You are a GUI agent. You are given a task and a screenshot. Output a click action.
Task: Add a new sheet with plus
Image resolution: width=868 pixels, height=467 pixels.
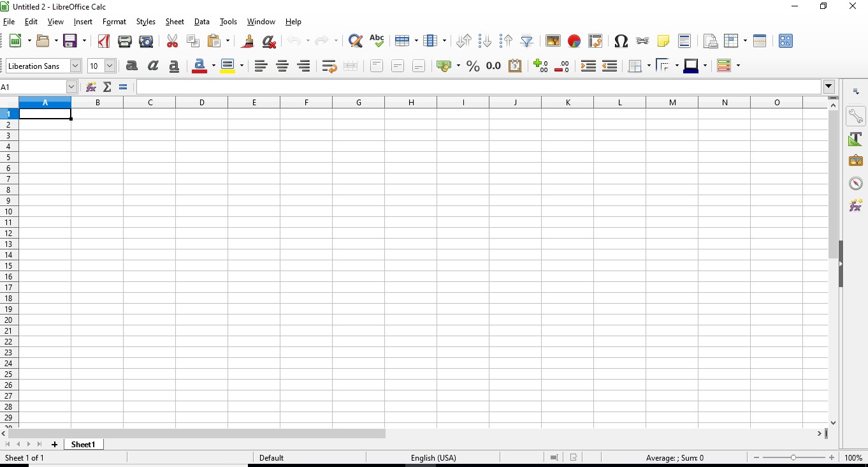[55, 445]
